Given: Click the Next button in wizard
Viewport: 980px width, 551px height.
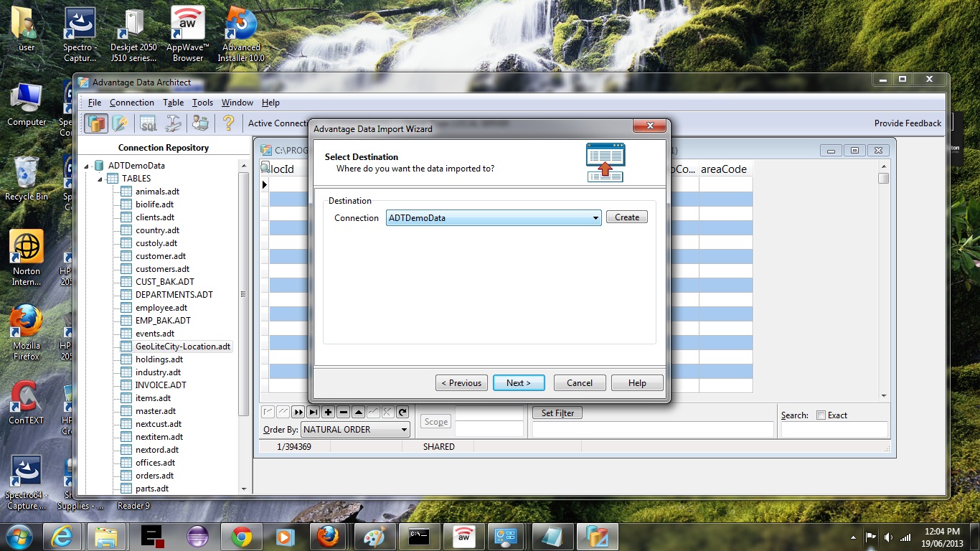Looking at the screenshot, I should coord(519,383).
